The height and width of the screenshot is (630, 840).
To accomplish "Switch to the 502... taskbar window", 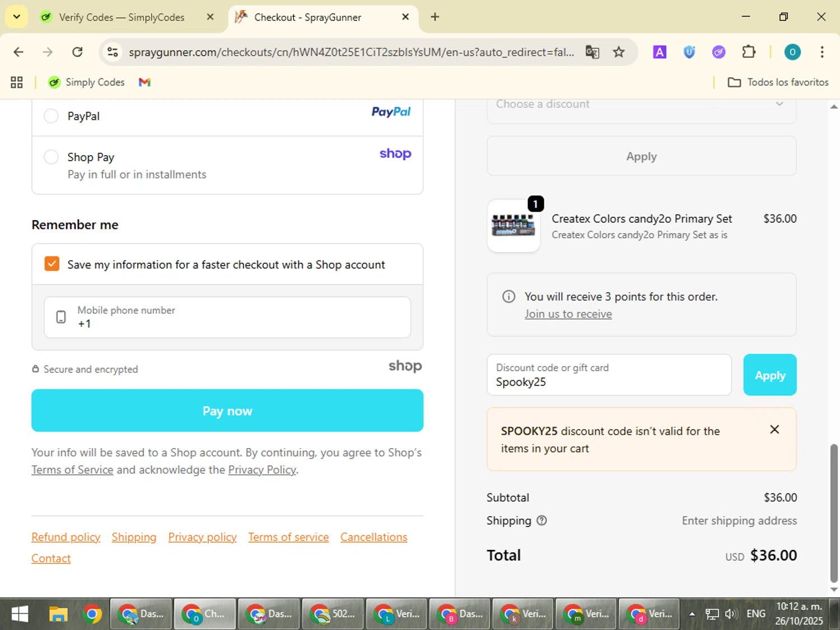I will click(x=333, y=614).
